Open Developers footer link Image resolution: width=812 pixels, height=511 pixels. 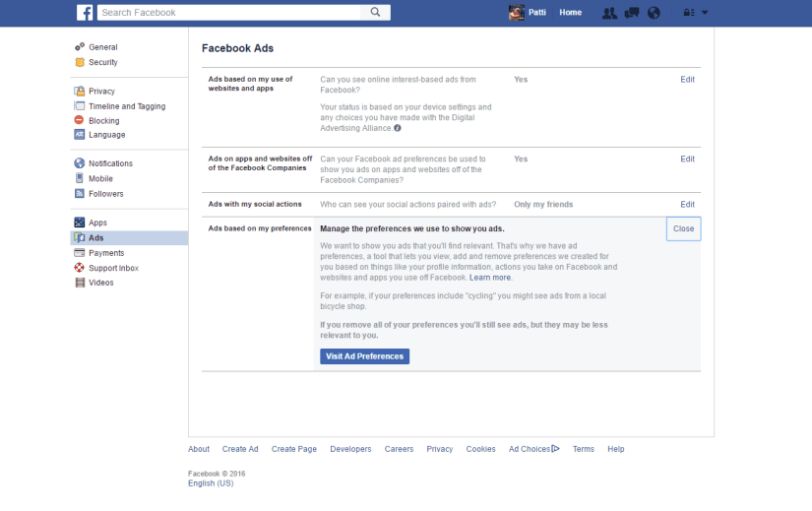tap(350, 449)
